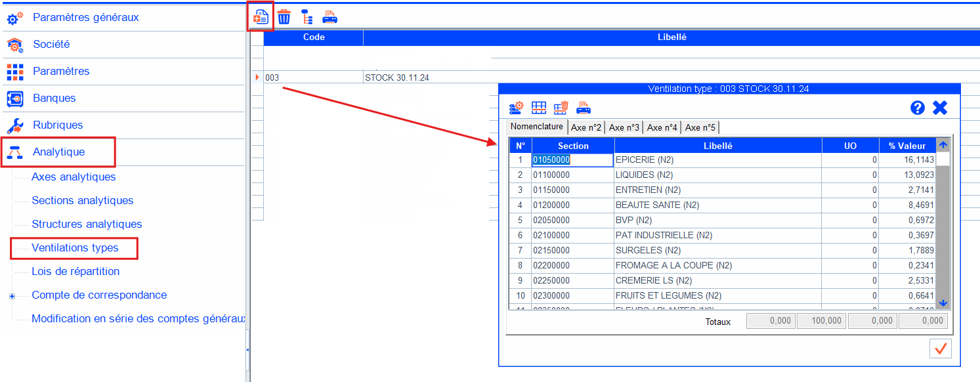The height and width of the screenshot is (382, 980).
Task: Click the grid table icon in the dialog
Action: pyautogui.click(x=539, y=108)
